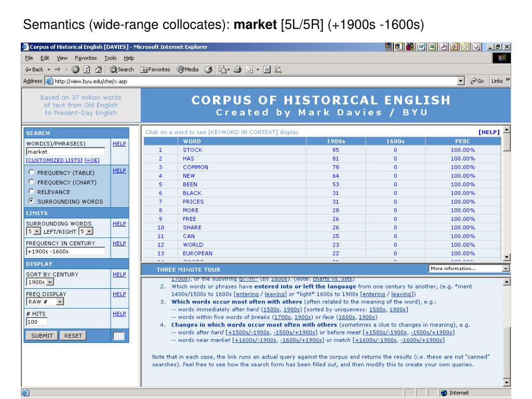Screen dimensions: 532x399
Task: Click the first Office shortcut bar icon
Action: click(388, 46)
